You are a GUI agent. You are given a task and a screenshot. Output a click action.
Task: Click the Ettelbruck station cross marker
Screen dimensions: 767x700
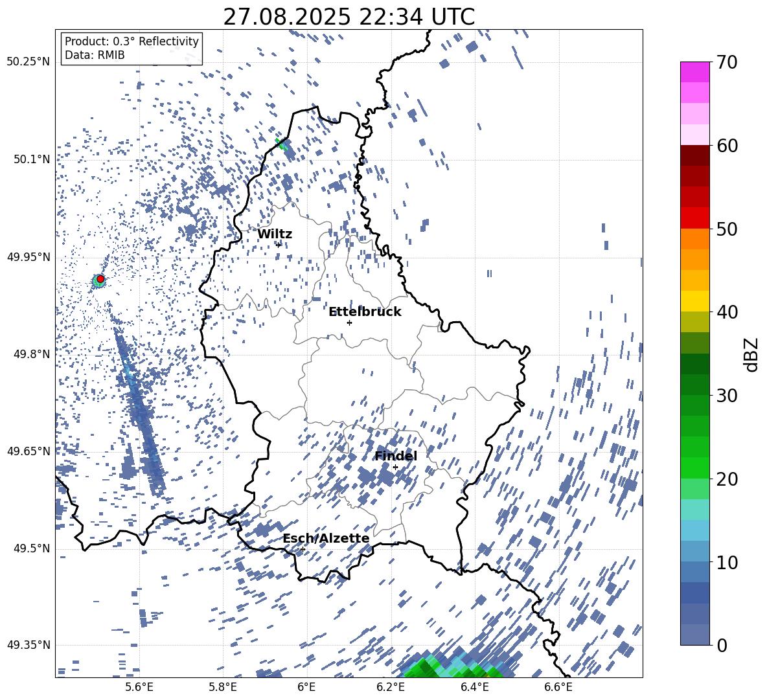(x=349, y=322)
